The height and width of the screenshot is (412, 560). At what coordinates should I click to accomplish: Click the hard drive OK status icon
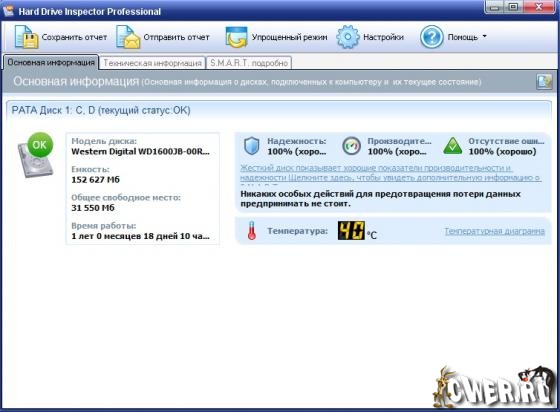(x=36, y=155)
